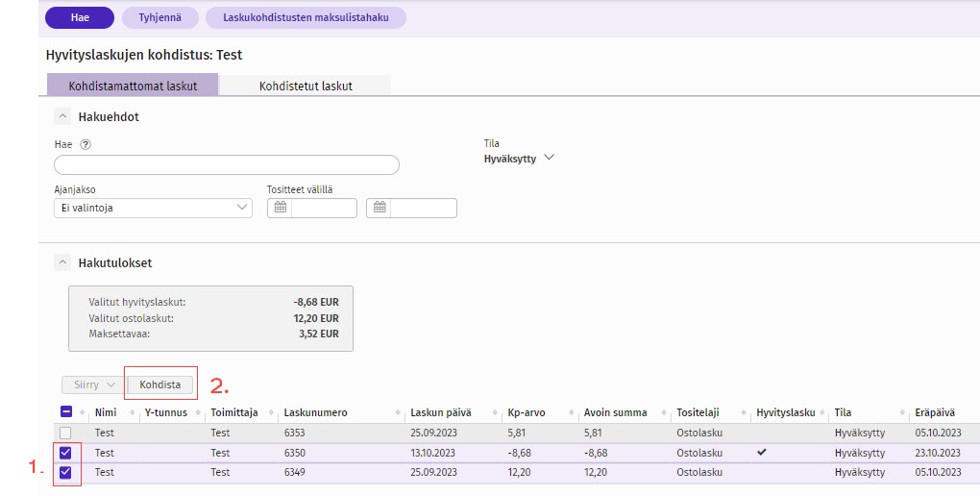This screenshot has height=496, width=980.
Task: Check the checkbox for invoice 6353
Action: [65, 433]
